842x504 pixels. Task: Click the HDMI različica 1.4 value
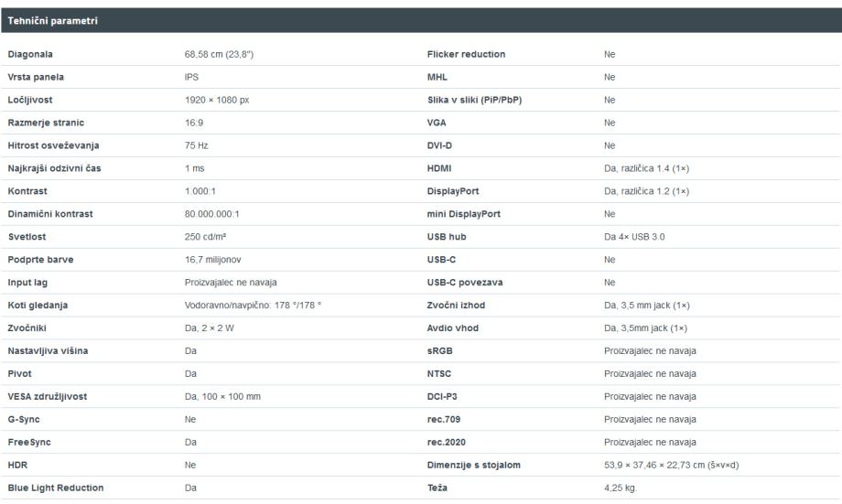coord(646,168)
